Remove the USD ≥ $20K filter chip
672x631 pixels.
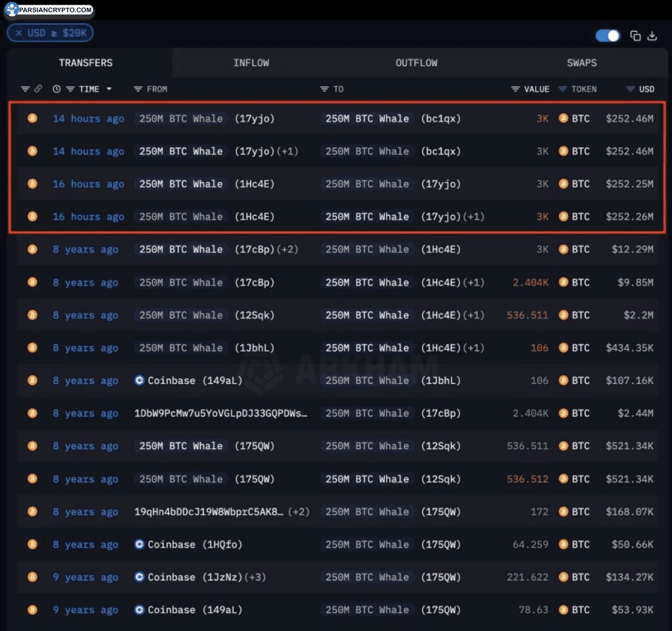tap(19, 33)
